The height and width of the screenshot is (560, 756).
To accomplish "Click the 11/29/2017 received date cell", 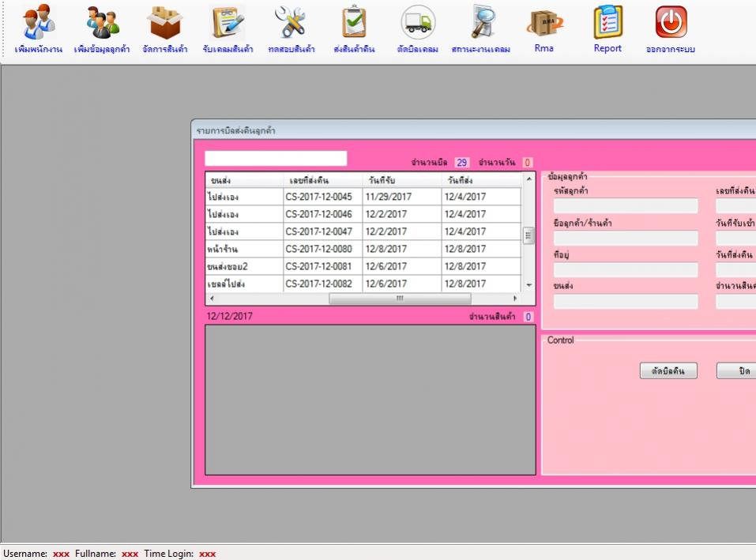I will (x=401, y=197).
